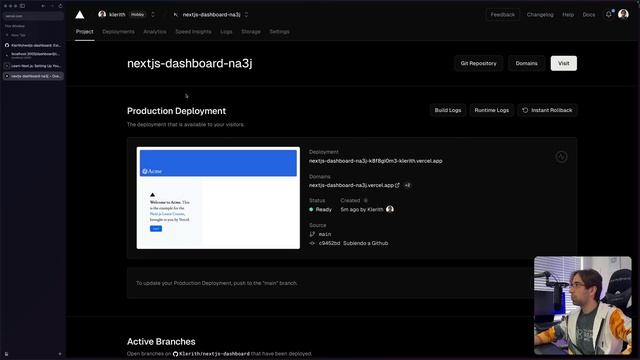Image resolution: width=640 pixels, height=360 pixels.
Task: Open Build Logs
Action: (x=448, y=110)
